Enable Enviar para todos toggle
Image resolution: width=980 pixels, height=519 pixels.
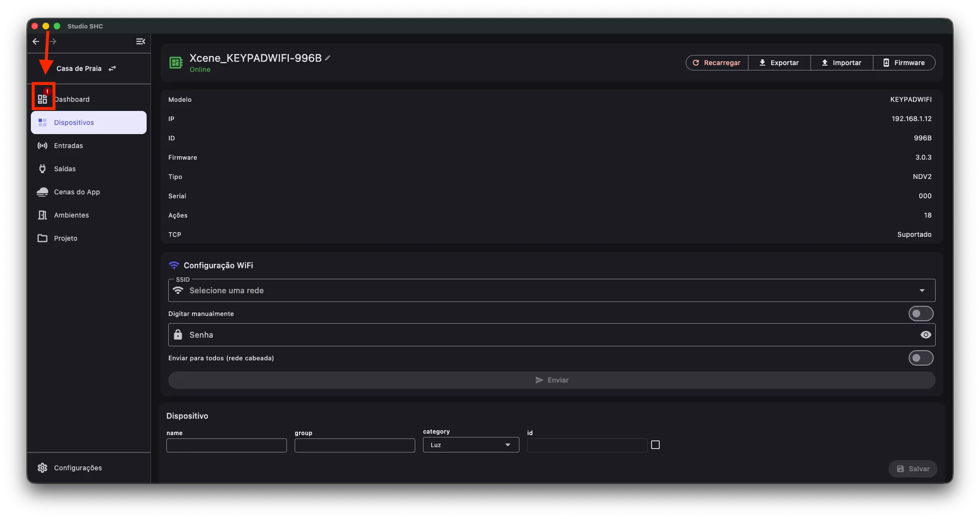click(921, 358)
